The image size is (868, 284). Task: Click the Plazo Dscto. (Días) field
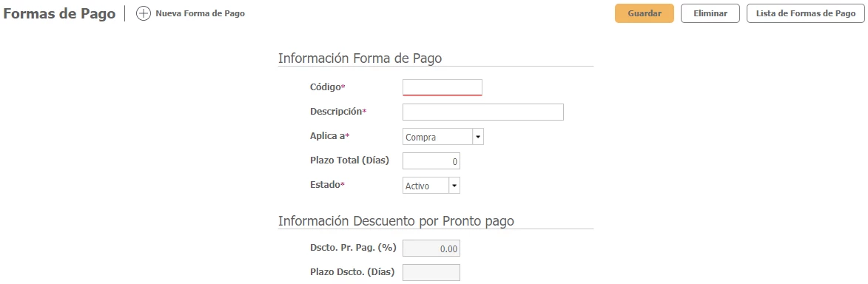[431, 273]
